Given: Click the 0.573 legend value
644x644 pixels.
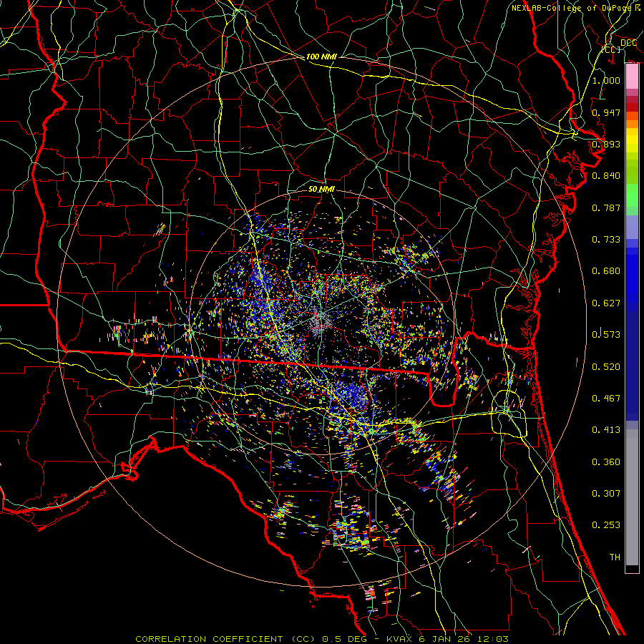Looking at the screenshot, I should pyautogui.click(x=606, y=335).
